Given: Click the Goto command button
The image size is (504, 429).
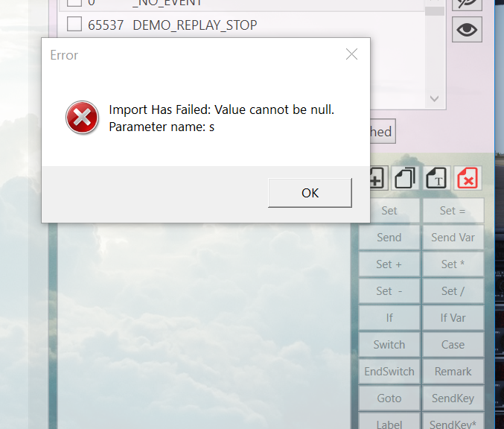Looking at the screenshot, I should point(389,398).
